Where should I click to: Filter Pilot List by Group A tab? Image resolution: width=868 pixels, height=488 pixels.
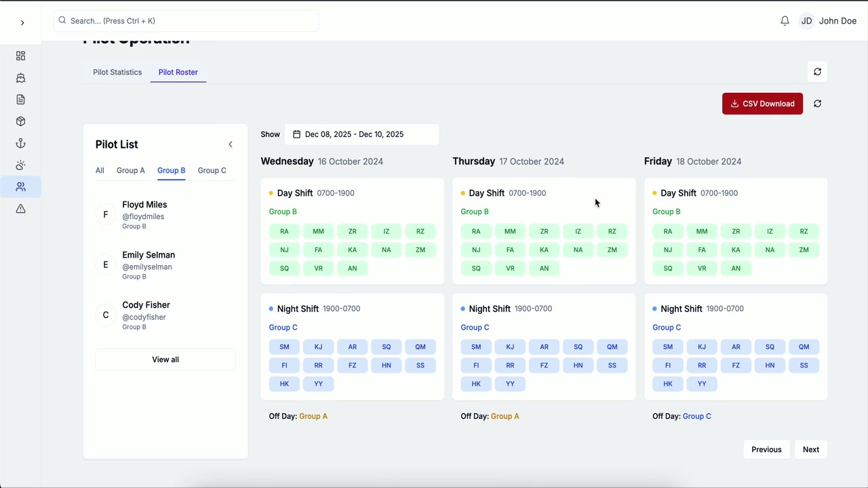(131, 170)
